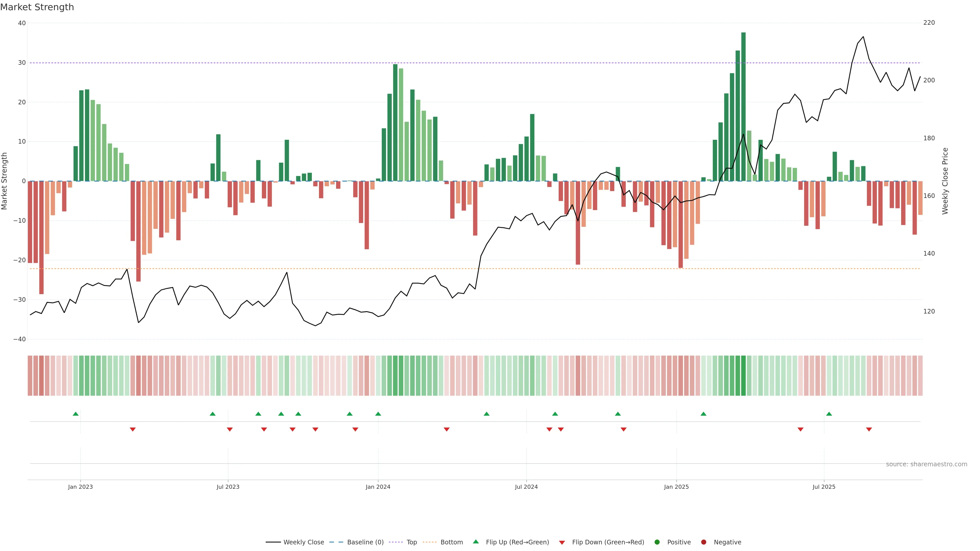Click darkest green heatmap strip cell
980x551 pixels.
[743, 376]
